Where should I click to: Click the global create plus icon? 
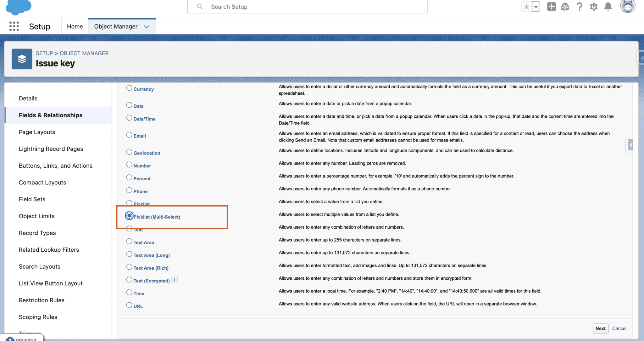point(551,6)
